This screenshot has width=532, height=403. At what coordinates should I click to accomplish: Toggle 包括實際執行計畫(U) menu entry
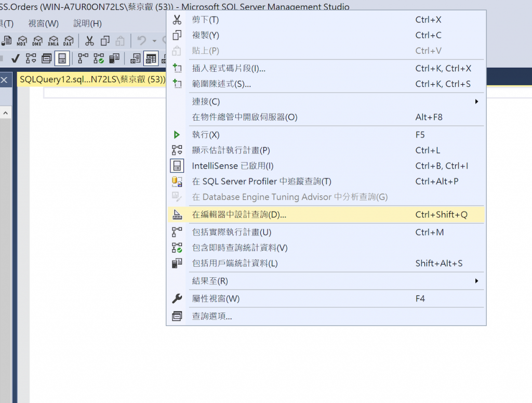pyautogui.click(x=326, y=232)
